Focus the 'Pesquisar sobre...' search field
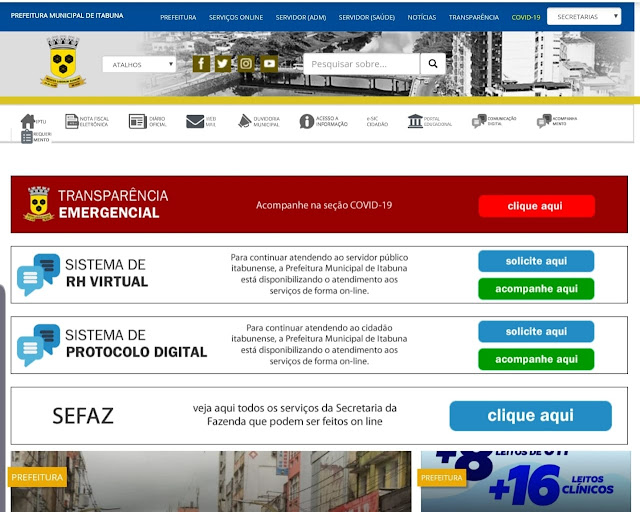The height and width of the screenshot is (512, 640). (362, 64)
